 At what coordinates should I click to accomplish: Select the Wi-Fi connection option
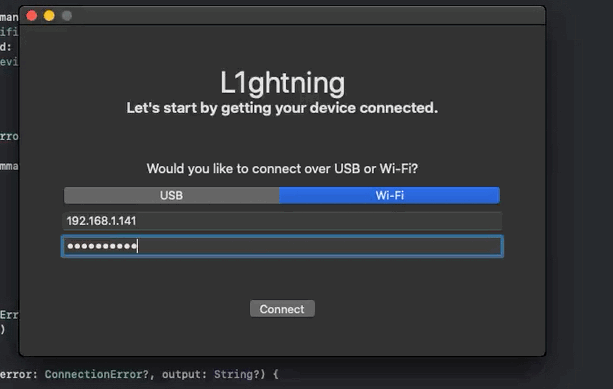(389, 195)
